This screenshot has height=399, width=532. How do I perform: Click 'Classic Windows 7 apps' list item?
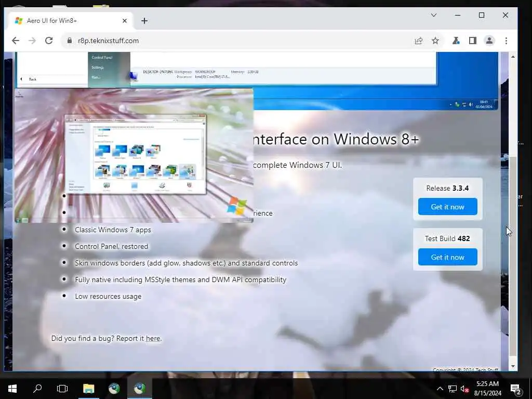(x=113, y=230)
